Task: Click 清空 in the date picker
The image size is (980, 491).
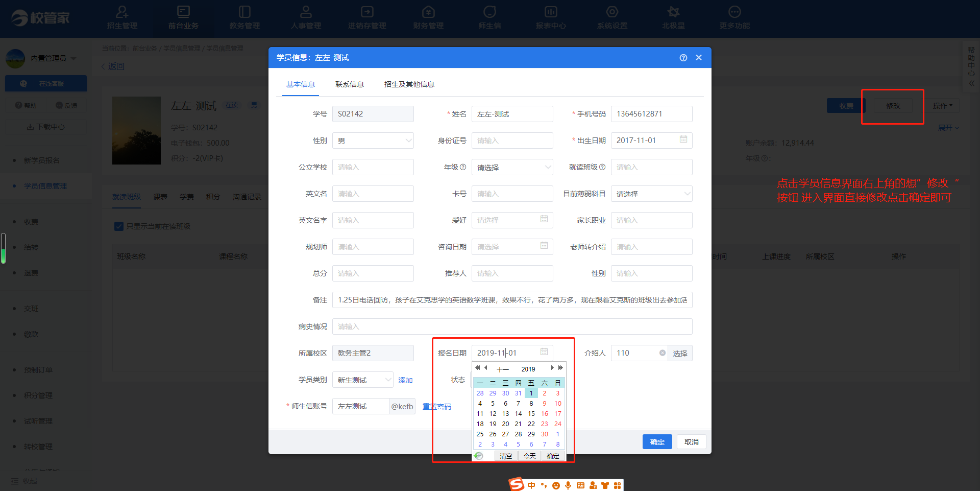Action: 506,456
